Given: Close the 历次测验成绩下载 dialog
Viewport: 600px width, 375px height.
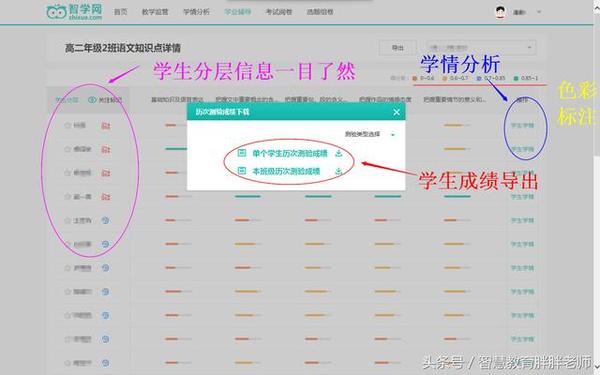Looking at the screenshot, I should pyautogui.click(x=396, y=112).
